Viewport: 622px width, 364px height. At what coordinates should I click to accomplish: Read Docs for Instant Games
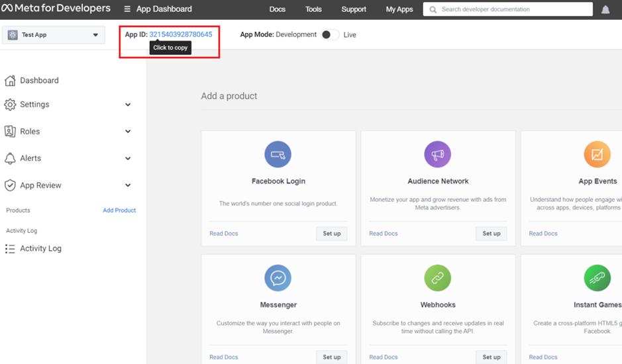coord(543,357)
